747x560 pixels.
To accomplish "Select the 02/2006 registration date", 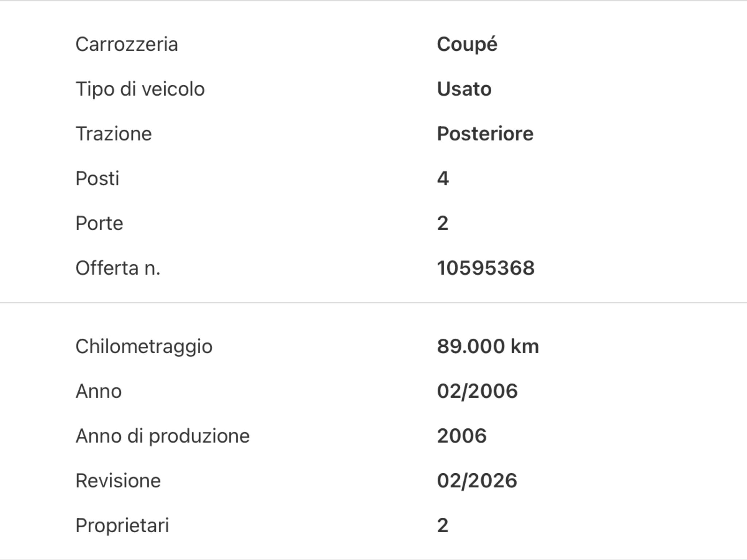I will (x=477, y=391).
